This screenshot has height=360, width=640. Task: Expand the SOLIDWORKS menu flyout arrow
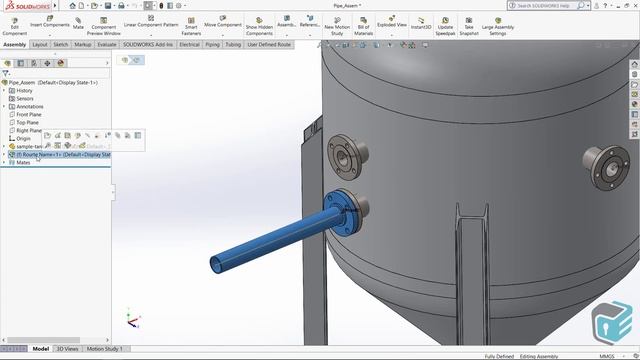point(55,6)
